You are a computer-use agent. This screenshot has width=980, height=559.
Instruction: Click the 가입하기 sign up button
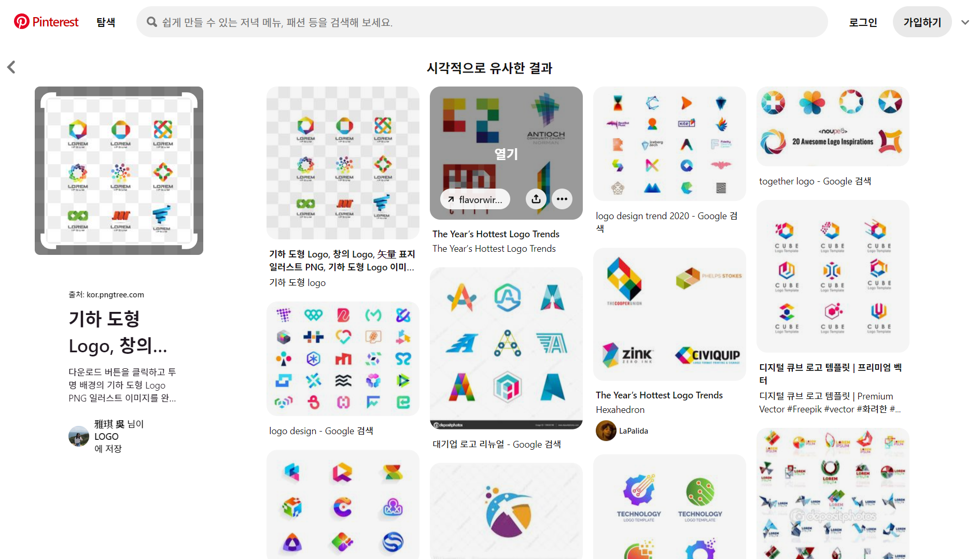point(922,22)
